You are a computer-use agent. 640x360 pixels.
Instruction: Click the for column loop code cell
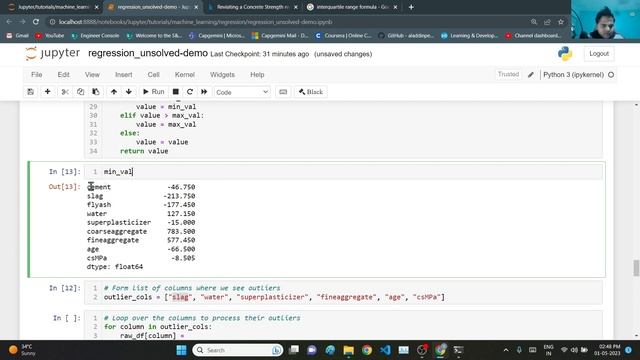[343, 326]
